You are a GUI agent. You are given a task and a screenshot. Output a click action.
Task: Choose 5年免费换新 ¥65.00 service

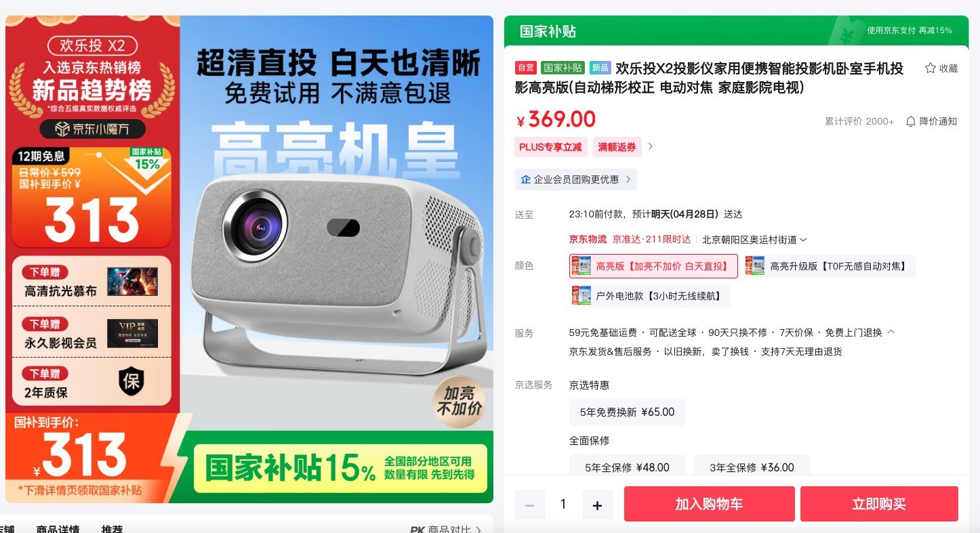pyautogui.click(x=627, y=412)
